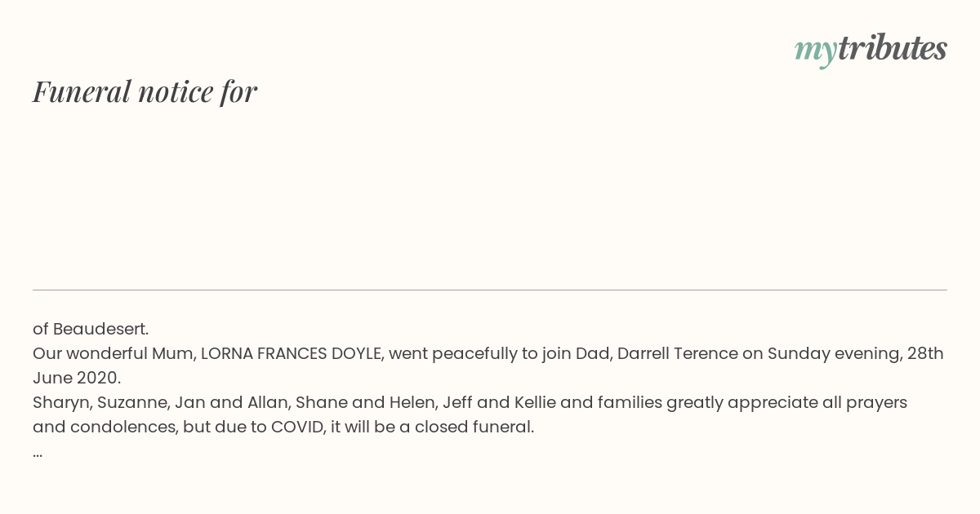Expand the trailing ellipsis to read more
980x514 pixels.
[38, 451]
